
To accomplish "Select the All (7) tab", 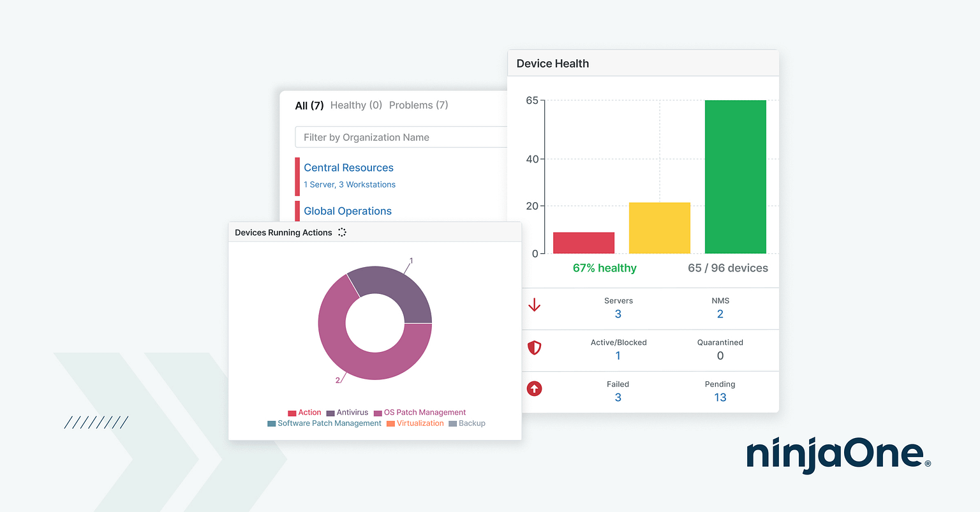I will [x=309, y=105].
